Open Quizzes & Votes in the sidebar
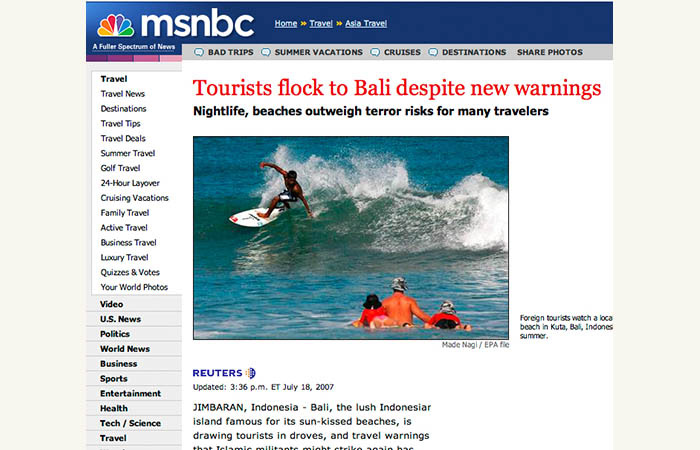 [x=130, y=272]
